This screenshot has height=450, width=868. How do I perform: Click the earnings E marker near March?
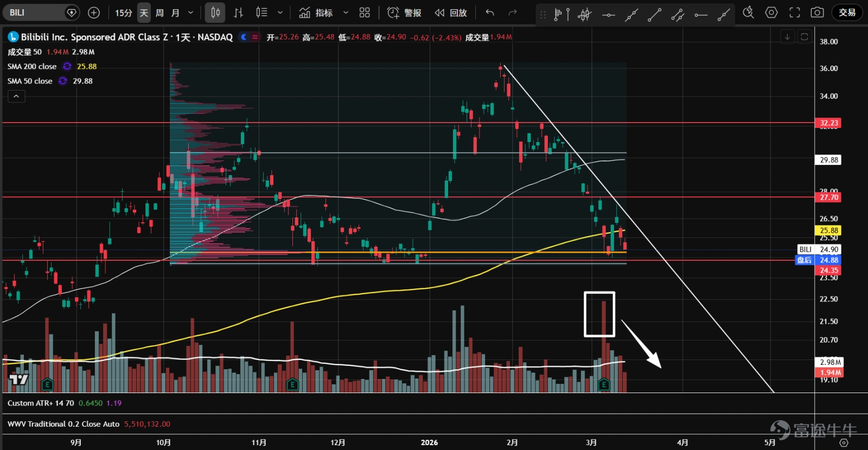tap(603, 385)
